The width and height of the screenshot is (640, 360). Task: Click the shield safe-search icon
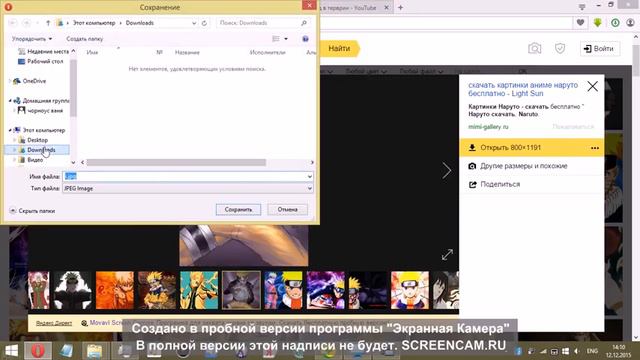[x=560, y=49]
